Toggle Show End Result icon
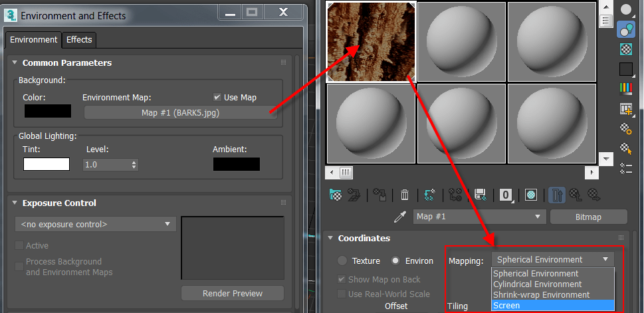Screen dimensions: 644x313 pyautogui.click(x=557, y=195)
